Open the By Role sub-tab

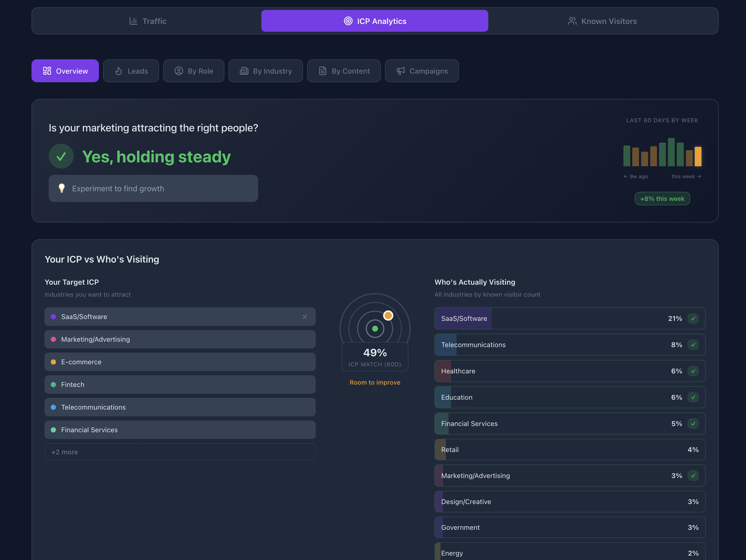click(x=194, y=71)
